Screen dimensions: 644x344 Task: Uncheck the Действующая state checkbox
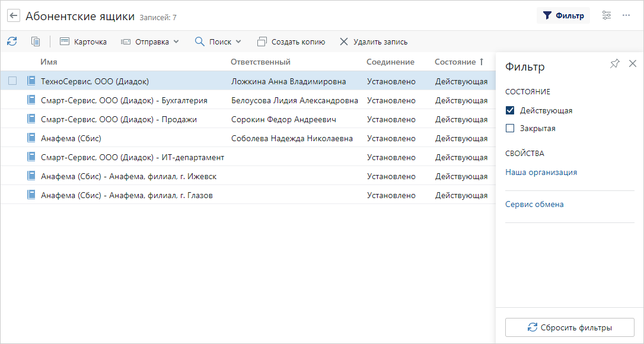[x=510, y=110]
